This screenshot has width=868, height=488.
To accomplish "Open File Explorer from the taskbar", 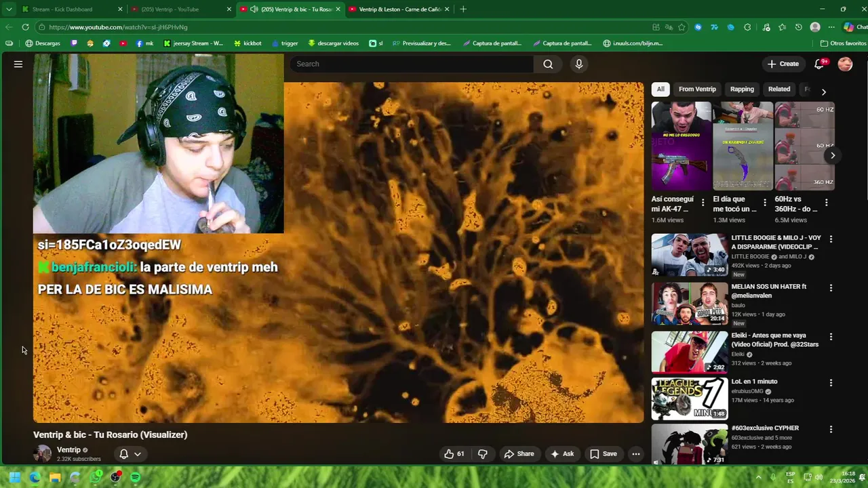I will [55, 477].
